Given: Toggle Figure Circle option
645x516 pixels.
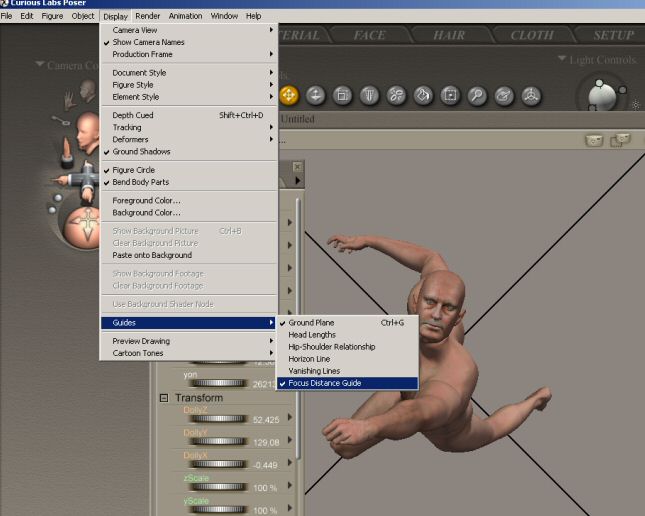Looking at the screenshot, I should point(189,170).
